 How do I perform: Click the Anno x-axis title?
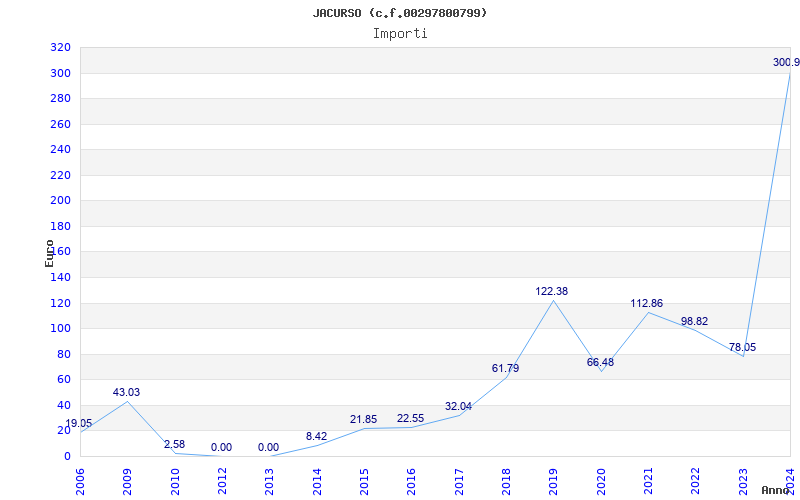point(776,490)
